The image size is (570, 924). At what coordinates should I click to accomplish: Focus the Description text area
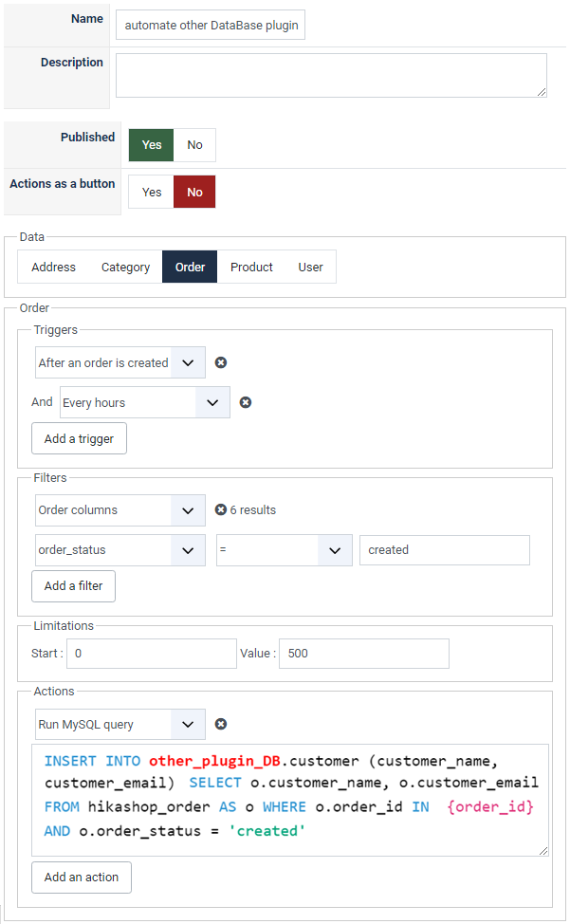tap(331, 76)
